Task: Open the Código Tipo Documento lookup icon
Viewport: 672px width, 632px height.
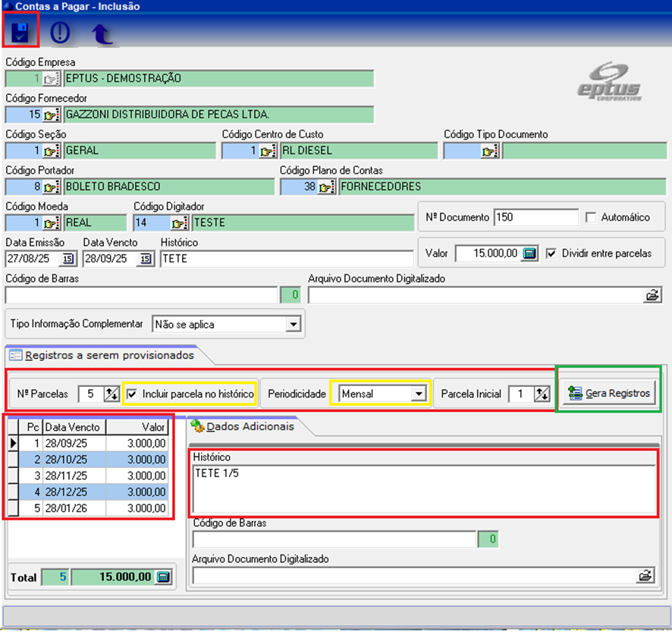Action: click(x=489, y=151)
